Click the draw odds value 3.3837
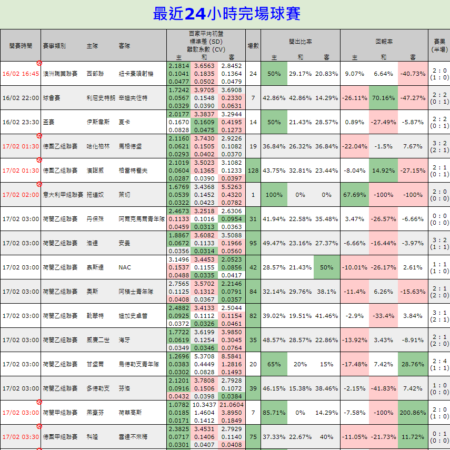The width and height of the screenshot is (450, 450). 204,114
